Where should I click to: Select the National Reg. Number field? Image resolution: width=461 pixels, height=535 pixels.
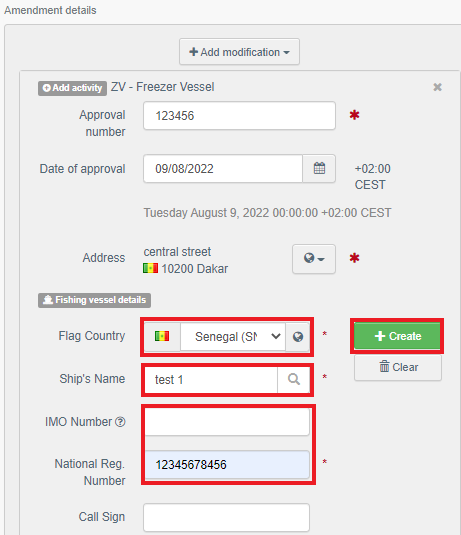coord(227,465)
